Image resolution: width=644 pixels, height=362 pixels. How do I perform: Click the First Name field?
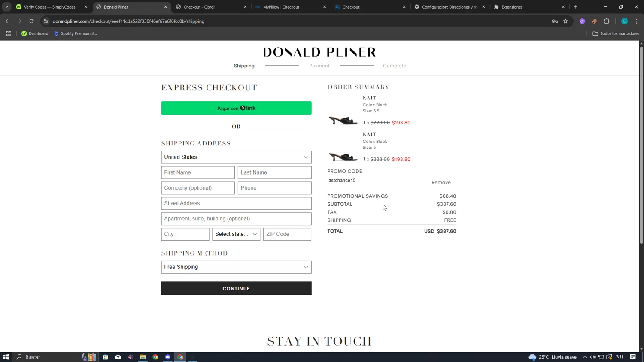point(198,172)
